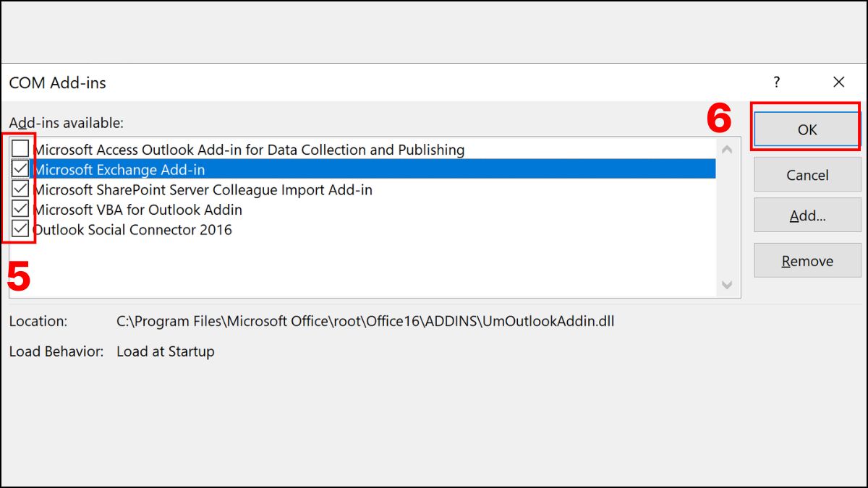Open the Add... add-in browser button

[807, 215]
